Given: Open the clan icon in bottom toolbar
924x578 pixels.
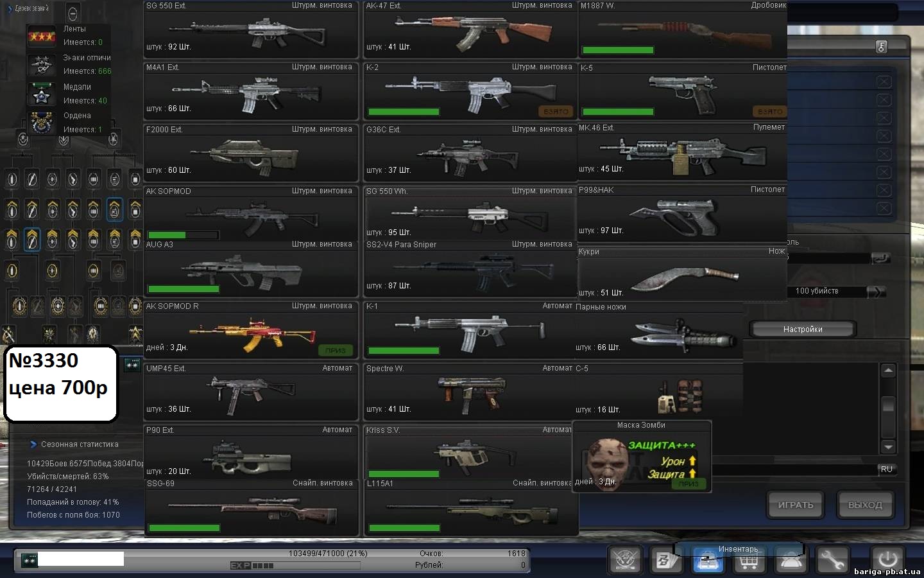Looking at the screenshot, I should click(624, 560).
